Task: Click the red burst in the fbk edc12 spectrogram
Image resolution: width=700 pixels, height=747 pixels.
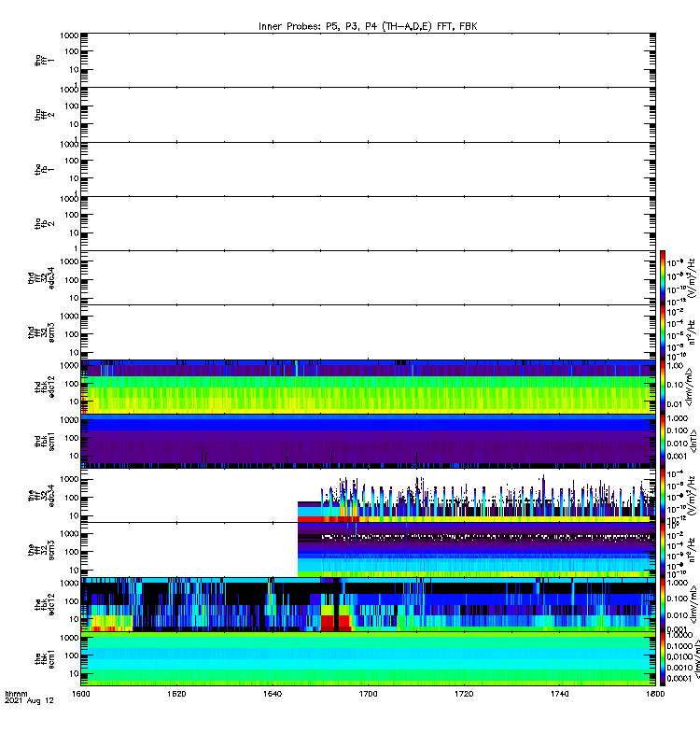Action: [x=336, y=623]
